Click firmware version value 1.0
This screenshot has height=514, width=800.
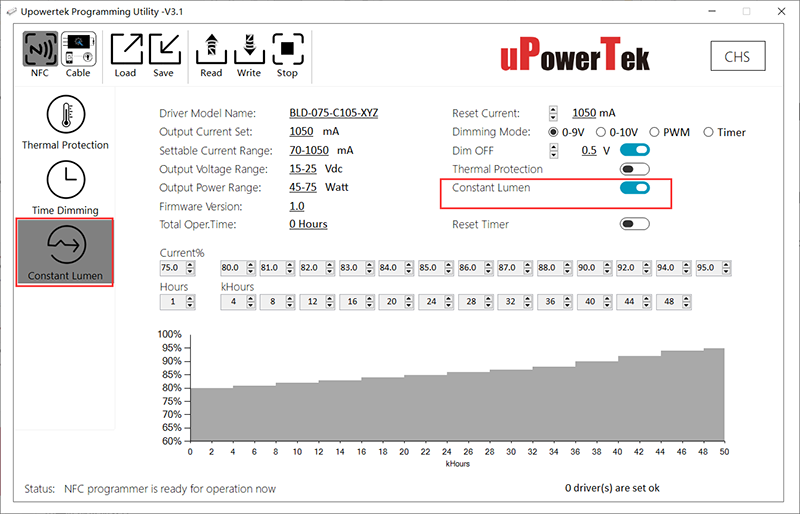pos(297,206)
